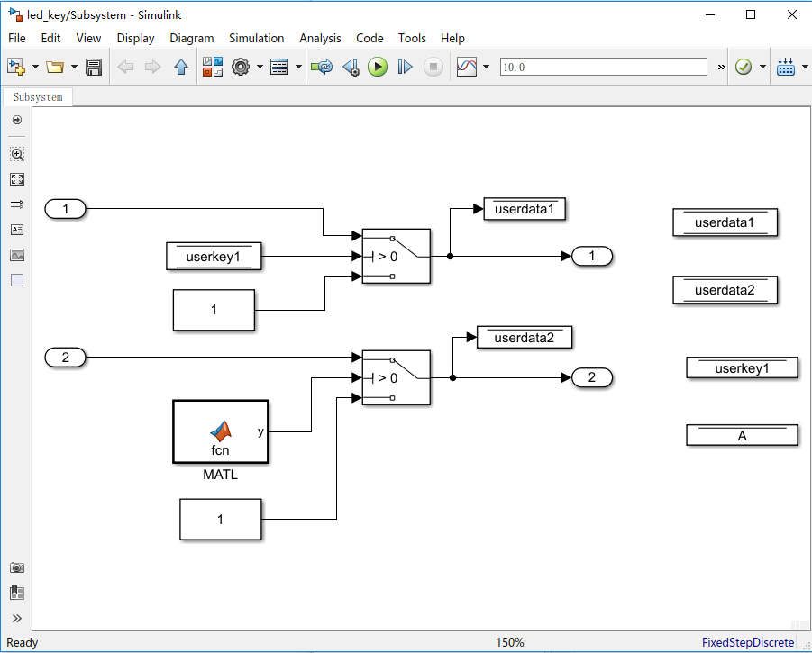The image size is (812, 653).
Task: Click the Step Back icon
Action: [351, 67]
